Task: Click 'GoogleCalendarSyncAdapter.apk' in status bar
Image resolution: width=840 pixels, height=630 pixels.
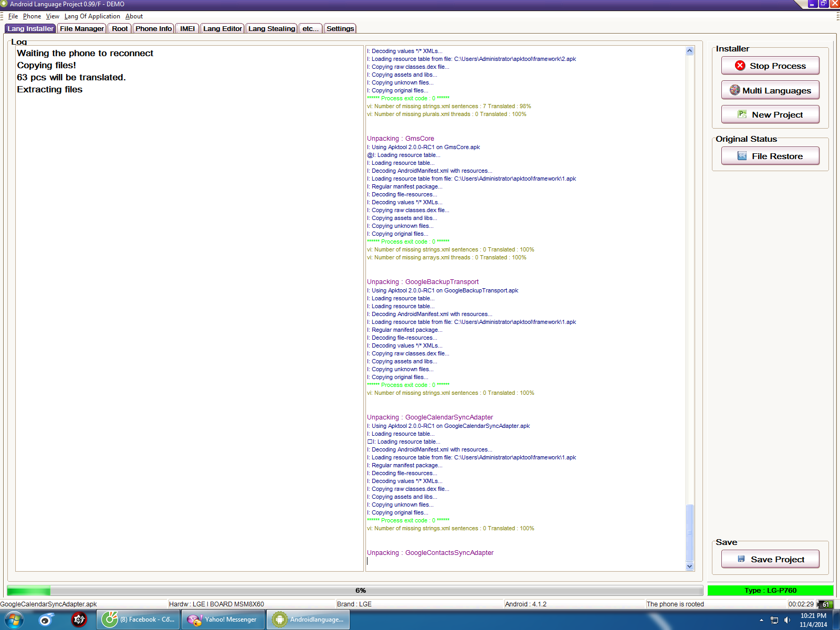Action: coord(48,604)
